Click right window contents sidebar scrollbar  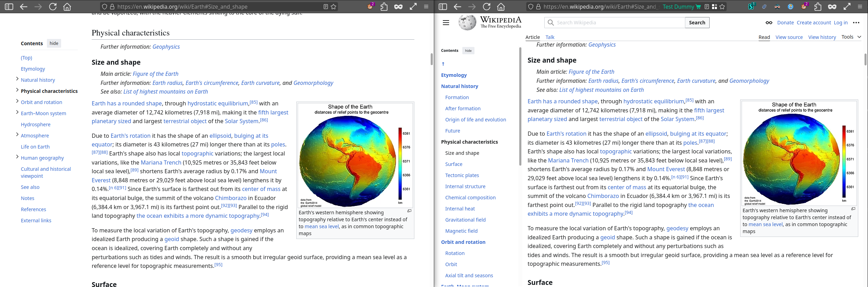click(x=520, y=106)
